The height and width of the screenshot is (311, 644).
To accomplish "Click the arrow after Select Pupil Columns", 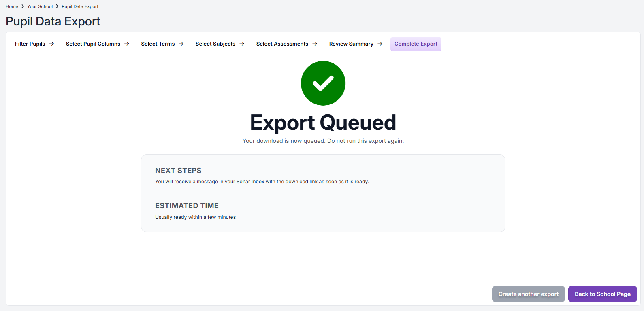I will coord(127,44).
